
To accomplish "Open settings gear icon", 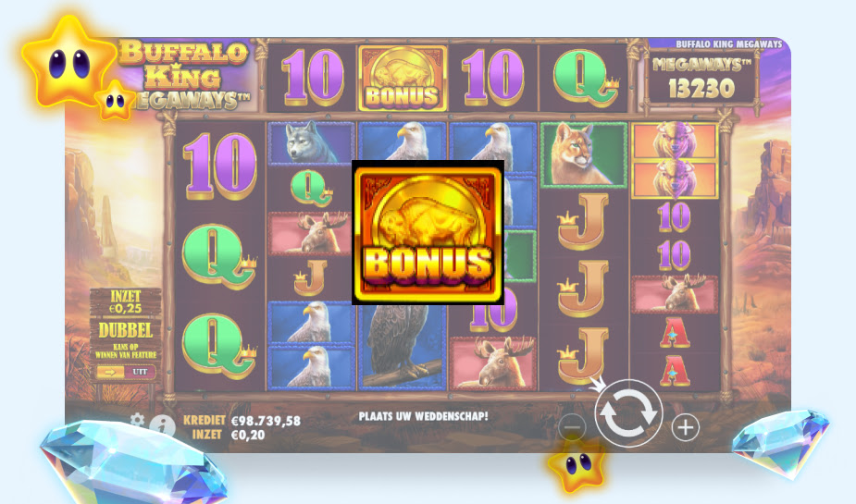I will pos(137,421).
